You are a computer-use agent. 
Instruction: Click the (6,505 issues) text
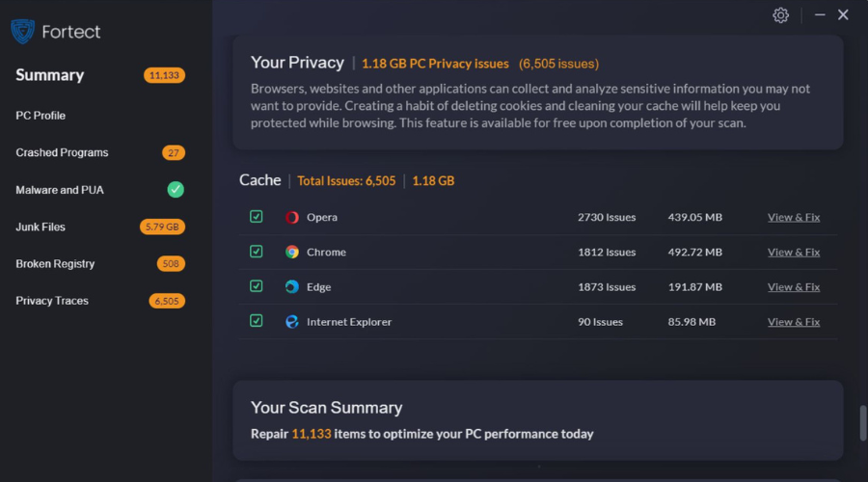[558, 64]
